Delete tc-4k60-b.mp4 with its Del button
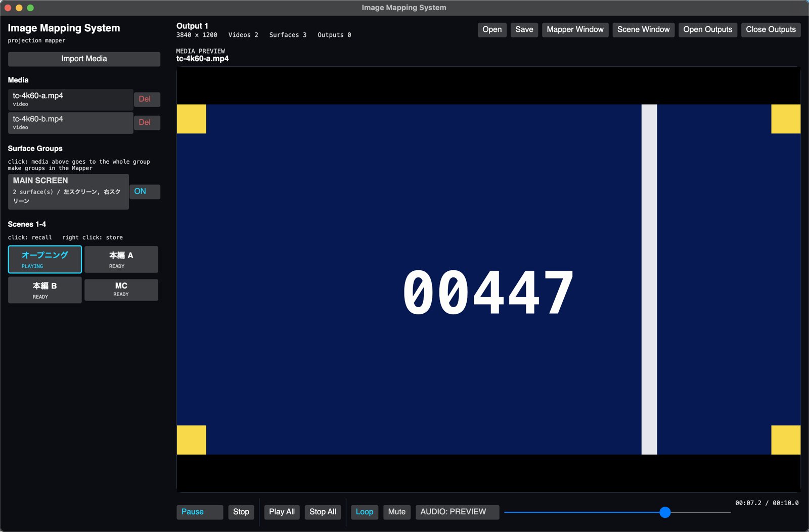809x532 pixels. click(147, 122)
